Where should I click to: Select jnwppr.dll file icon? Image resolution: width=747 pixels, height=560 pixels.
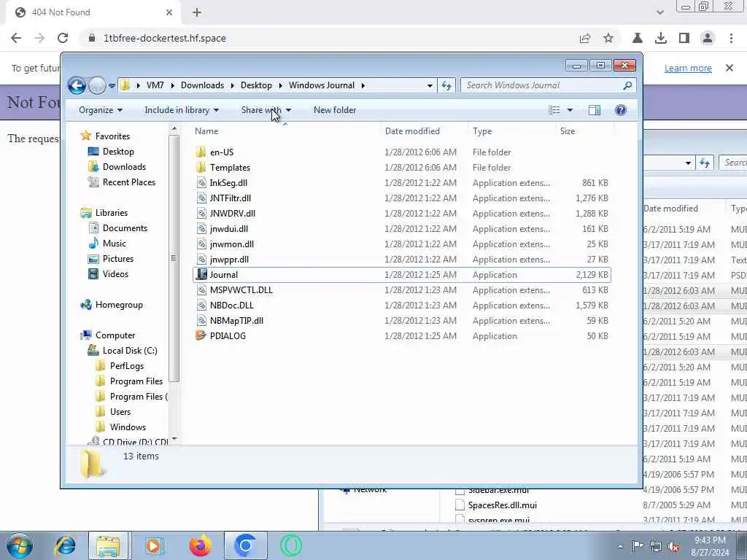pos(201,260)
